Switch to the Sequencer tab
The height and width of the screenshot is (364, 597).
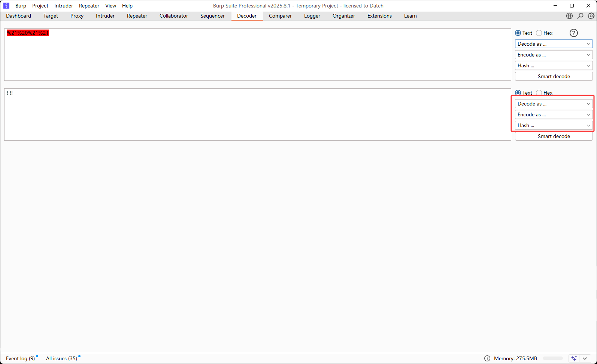coord(212,16)
